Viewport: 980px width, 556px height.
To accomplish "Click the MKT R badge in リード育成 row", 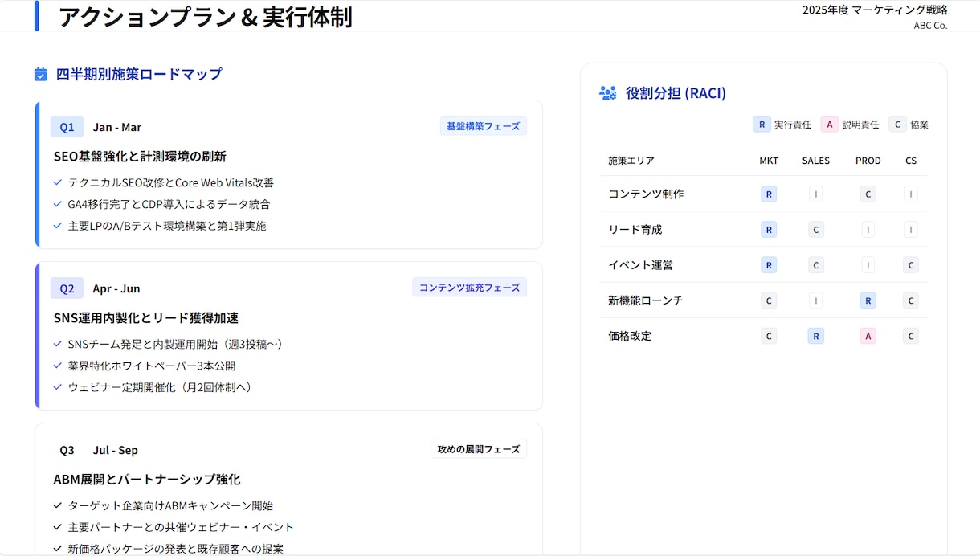I will coord(769,230).
